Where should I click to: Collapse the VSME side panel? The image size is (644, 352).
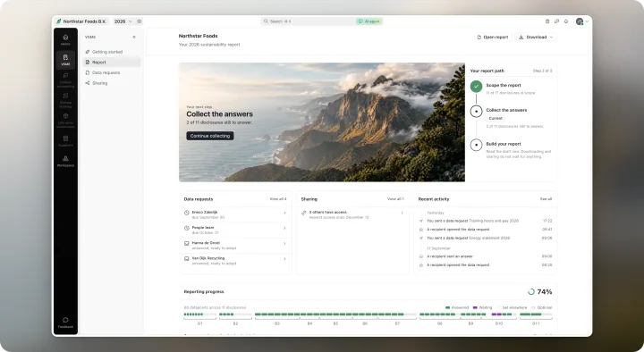point(134,37)
